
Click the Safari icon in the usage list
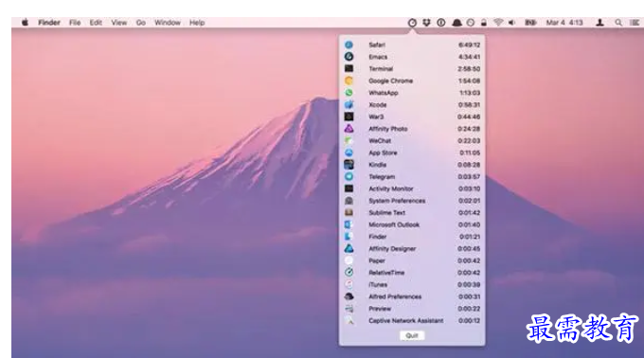tap(349, 45)
